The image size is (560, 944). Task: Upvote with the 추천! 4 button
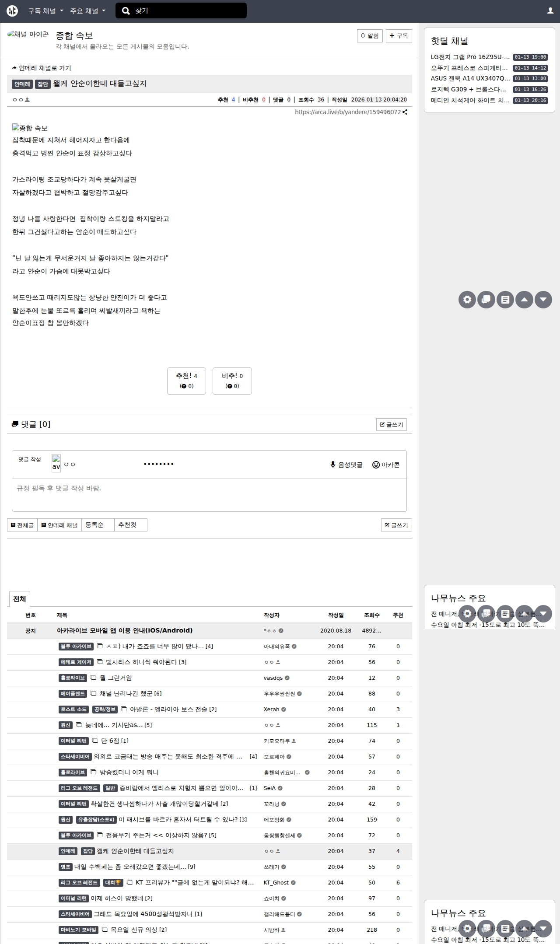pos(186,381)
